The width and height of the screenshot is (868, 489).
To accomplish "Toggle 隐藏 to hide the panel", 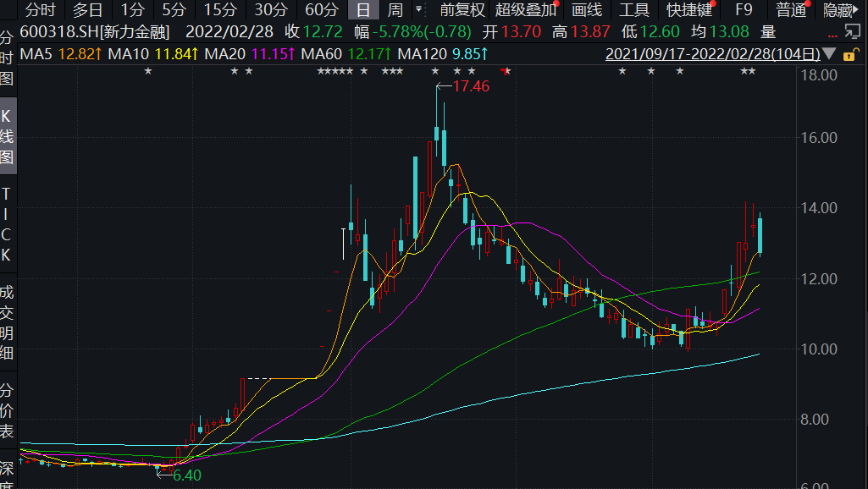I will tap(838, 10).
